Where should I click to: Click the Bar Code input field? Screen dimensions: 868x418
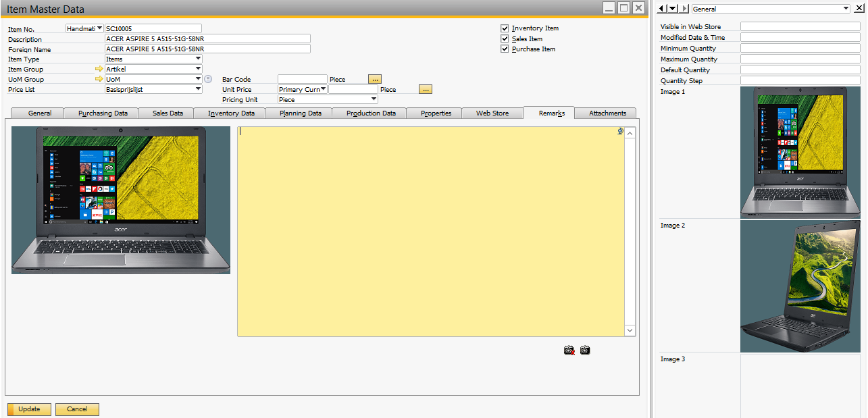(302, 79)
